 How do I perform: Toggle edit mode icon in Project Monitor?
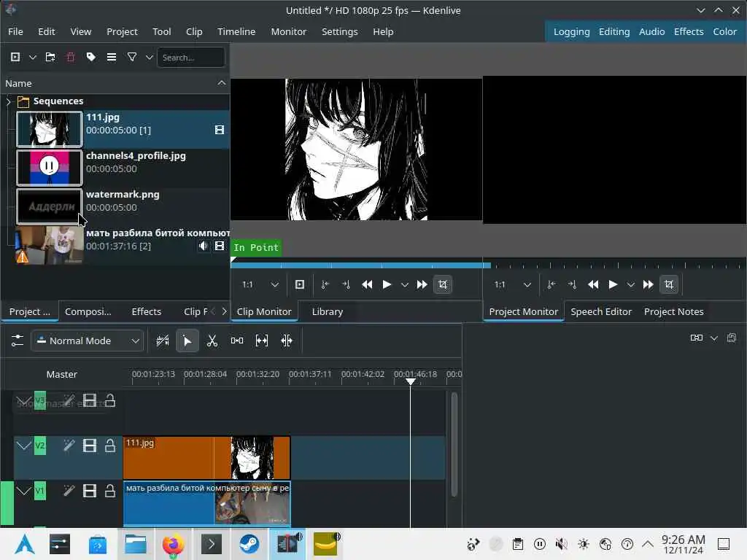click(669, 284)
